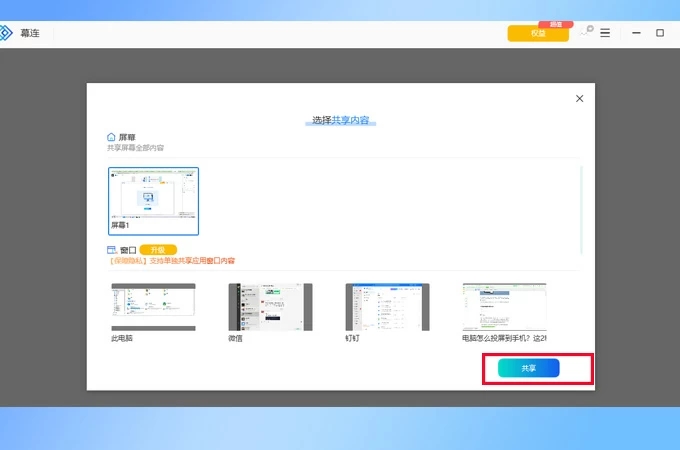This screenshot has height=450, width=680.
Task: Open the hamburger menu in title bar
Action: tap(605, 33)
